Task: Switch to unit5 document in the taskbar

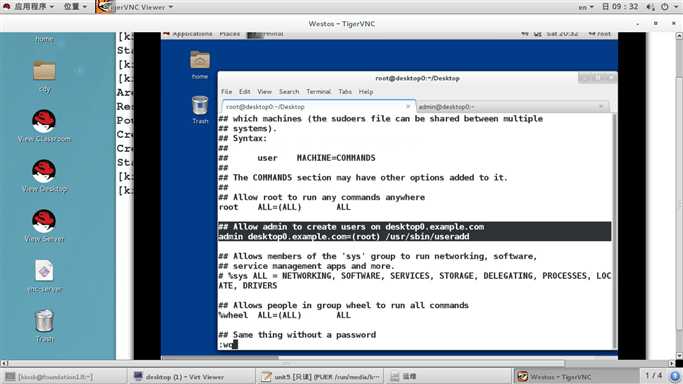Action: [x=320, y=377]
